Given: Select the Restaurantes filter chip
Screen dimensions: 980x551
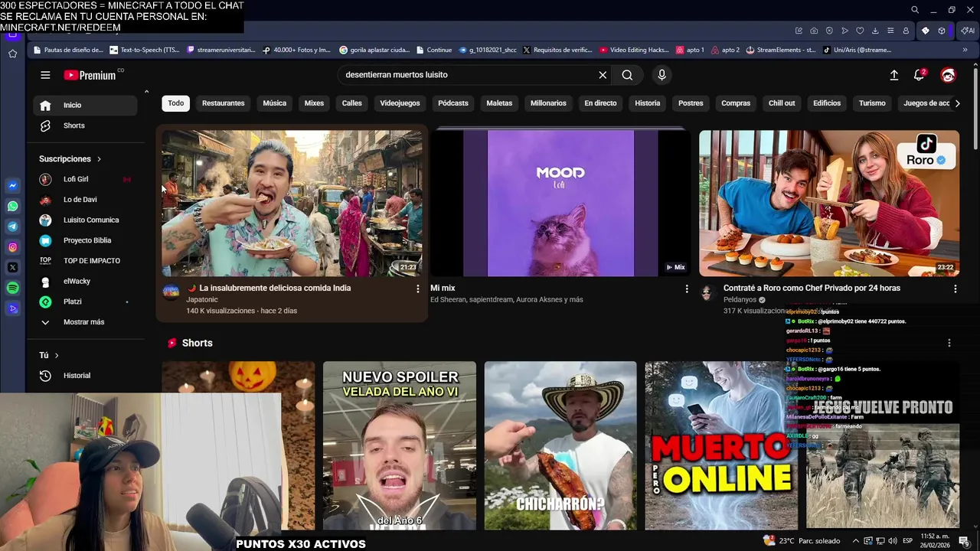Looking at the screenshot, I should tap(224, 103).
